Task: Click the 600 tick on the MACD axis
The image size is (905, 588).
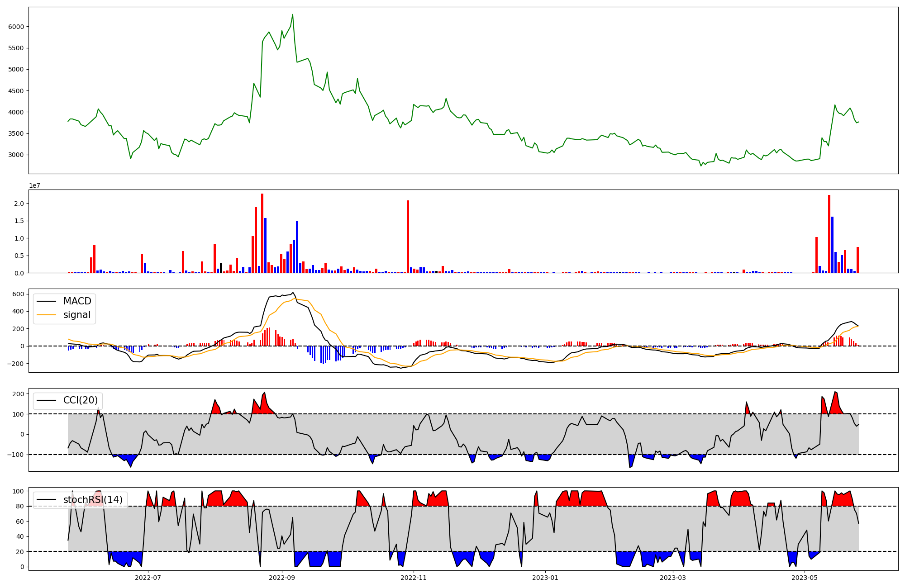Action: [18, 294]
